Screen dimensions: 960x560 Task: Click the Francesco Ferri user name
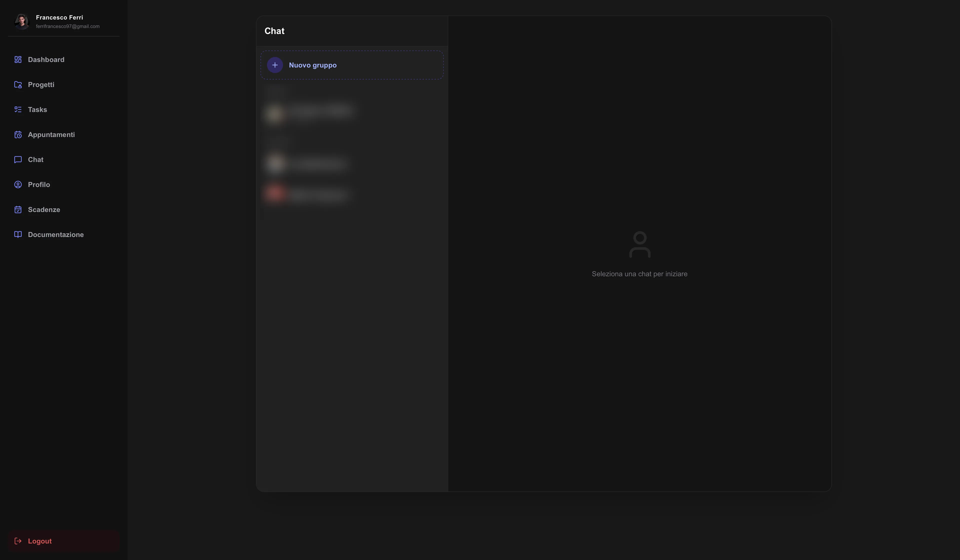point(59,17)
